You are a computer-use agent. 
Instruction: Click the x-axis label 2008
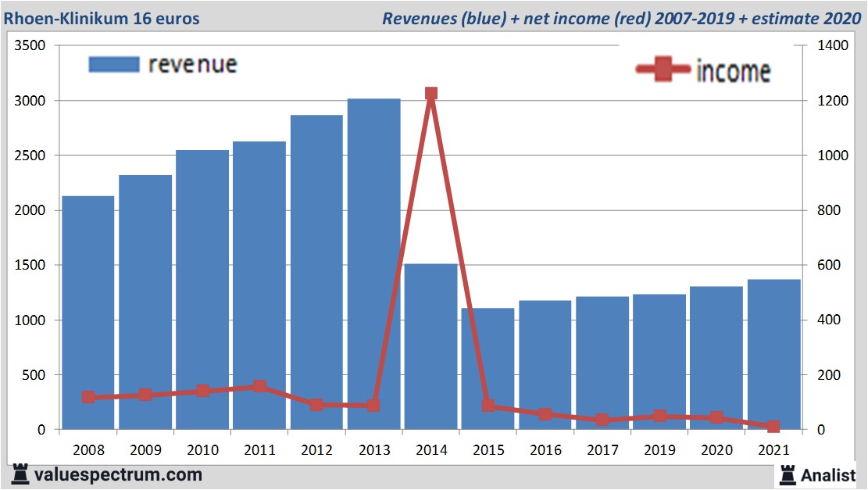[x=88, y=450]
